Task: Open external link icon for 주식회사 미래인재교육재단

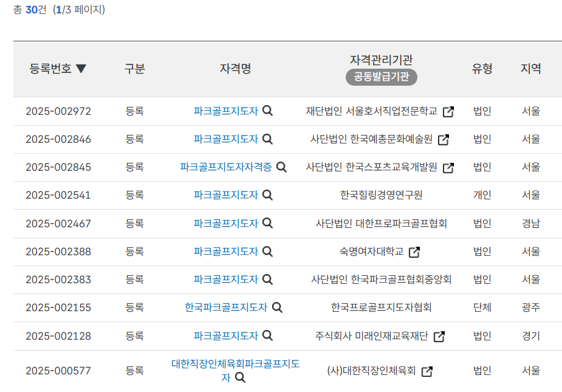Action: [x=439, y=337]
